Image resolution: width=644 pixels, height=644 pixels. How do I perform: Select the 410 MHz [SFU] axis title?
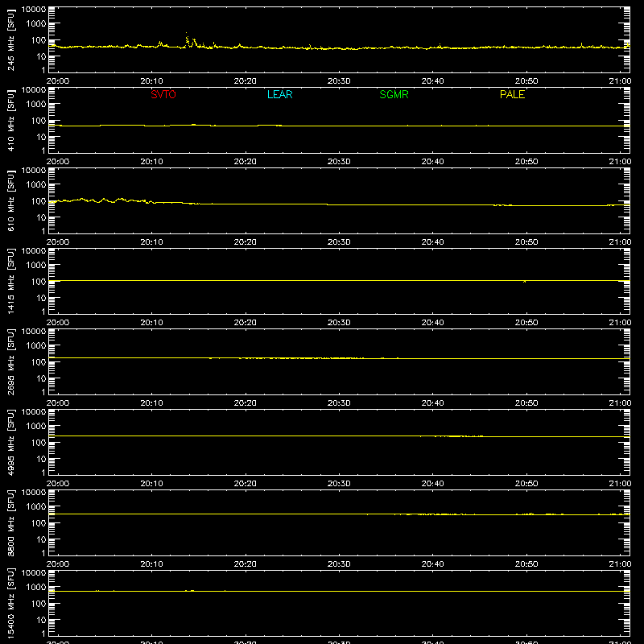pos(10,120)
